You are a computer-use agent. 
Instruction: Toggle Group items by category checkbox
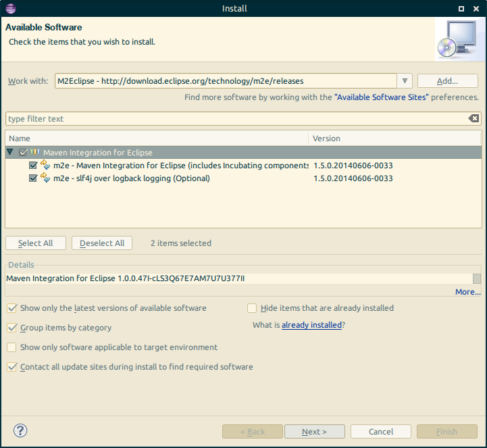click(x=11, y=328)
